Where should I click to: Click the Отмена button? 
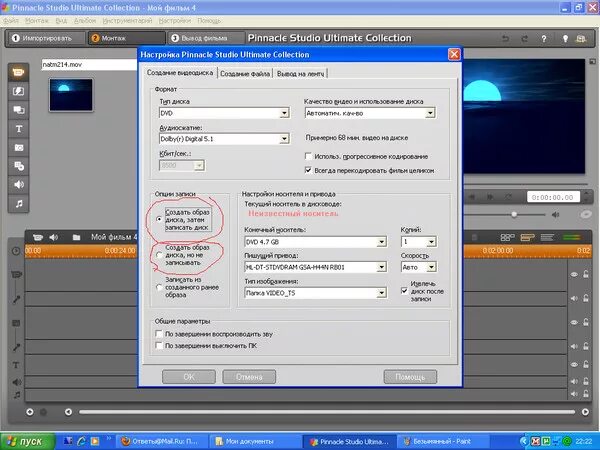point(249,377)
